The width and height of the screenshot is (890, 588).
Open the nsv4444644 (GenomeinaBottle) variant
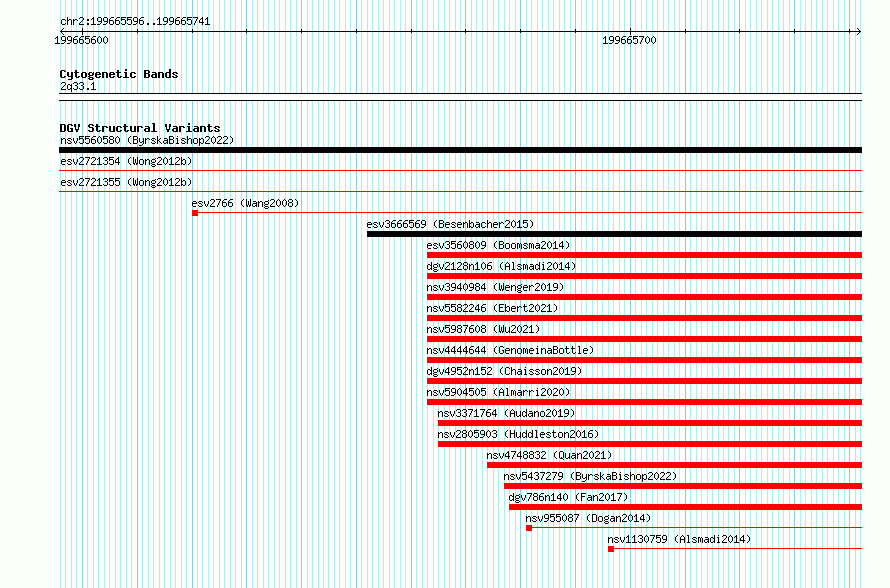[x=510, y=350]
